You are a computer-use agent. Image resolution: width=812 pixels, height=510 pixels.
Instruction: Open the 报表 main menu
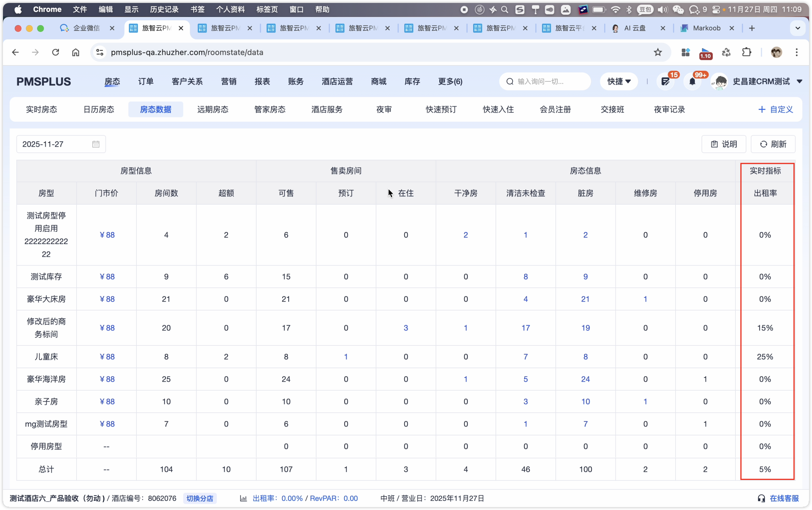pos(262,81)
